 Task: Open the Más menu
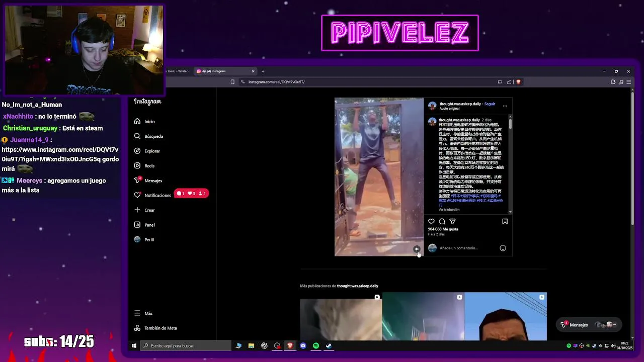pos(143,313)
